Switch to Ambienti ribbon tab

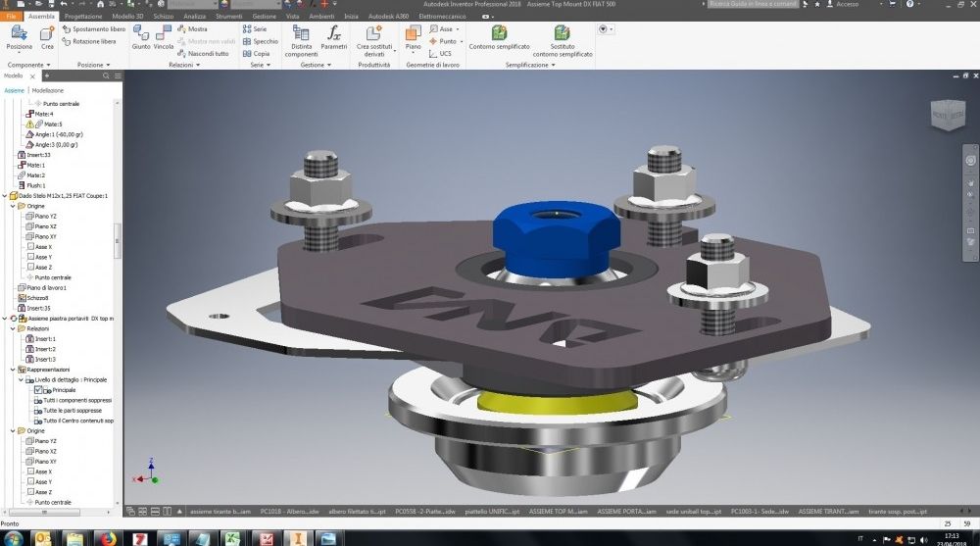pos(321,17)
